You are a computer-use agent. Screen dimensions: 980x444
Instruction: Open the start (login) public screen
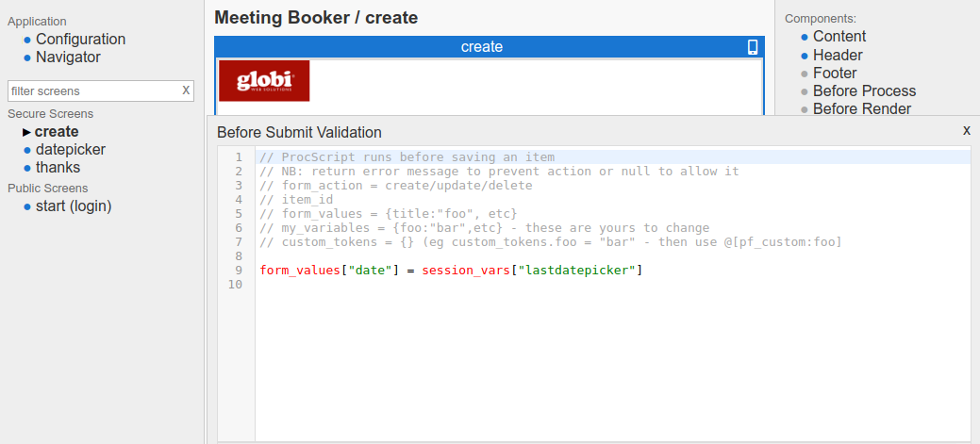pyautogui.click(x=74, y=206)
